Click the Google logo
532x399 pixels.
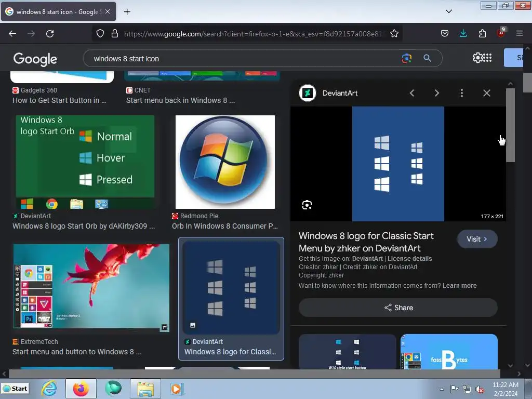[35, 59]
